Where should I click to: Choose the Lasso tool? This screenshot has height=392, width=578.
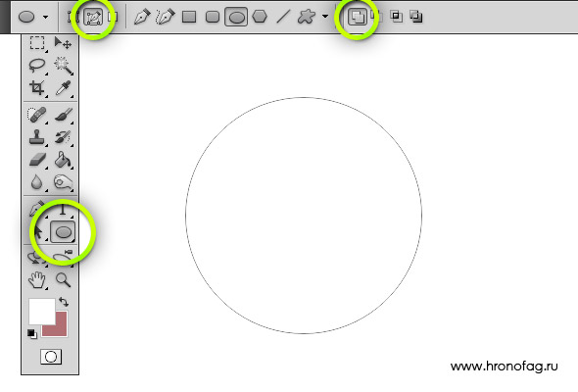pyautogui.click(x=37, y=66)
